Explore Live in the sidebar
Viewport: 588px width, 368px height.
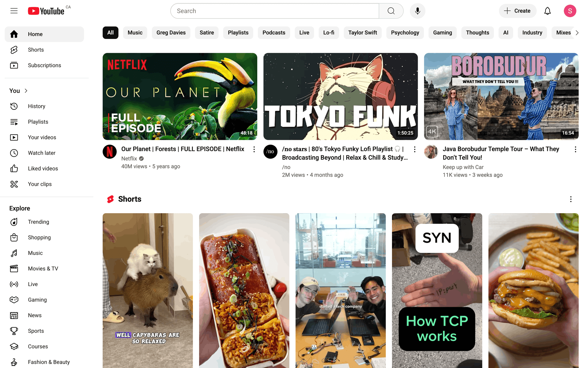pyautogui.click(x=44, y=284)
